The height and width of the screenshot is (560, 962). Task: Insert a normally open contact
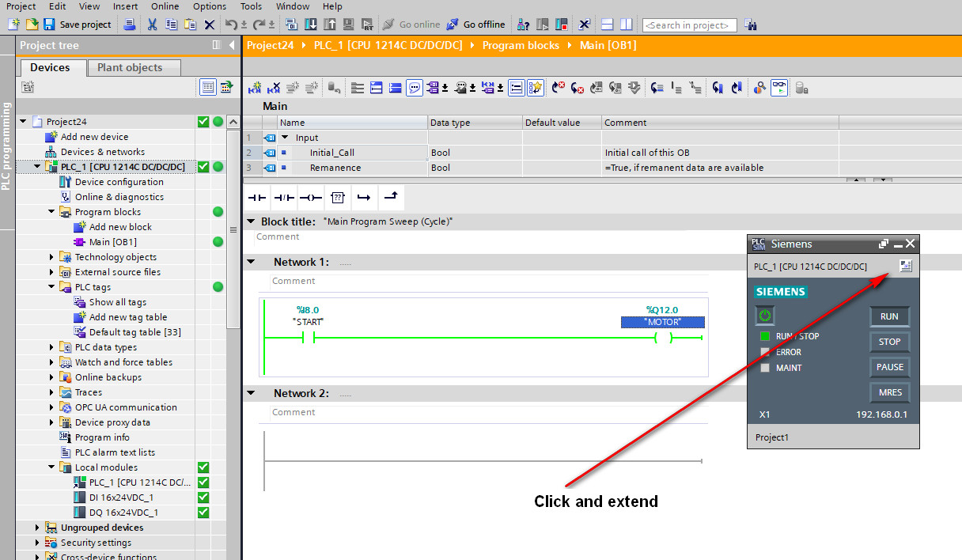pyautogui.click(x=257, y=196)
